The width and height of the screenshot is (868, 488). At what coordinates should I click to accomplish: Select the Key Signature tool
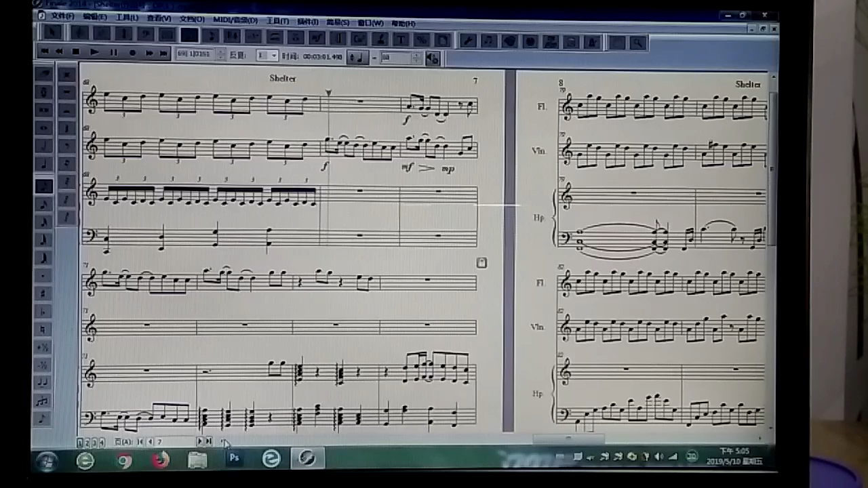tap(102, 33)
